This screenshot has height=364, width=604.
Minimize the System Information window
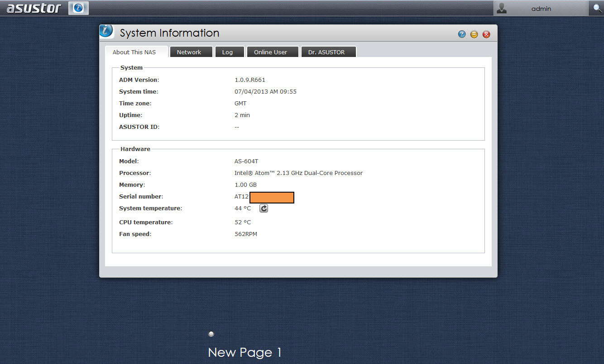click(x=474, y=34)
